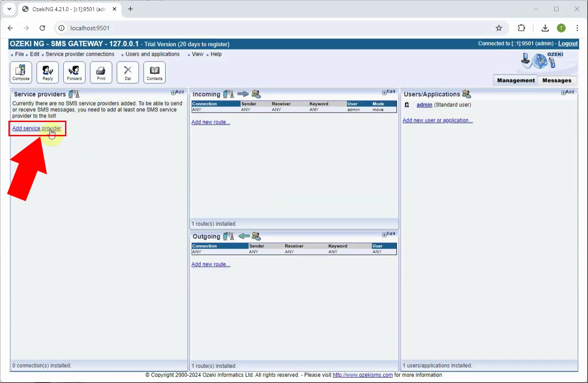Screen dimensions: 588x383
Task: Click '1 users/applications installed.' status text
Action: (x=437, y=366)
